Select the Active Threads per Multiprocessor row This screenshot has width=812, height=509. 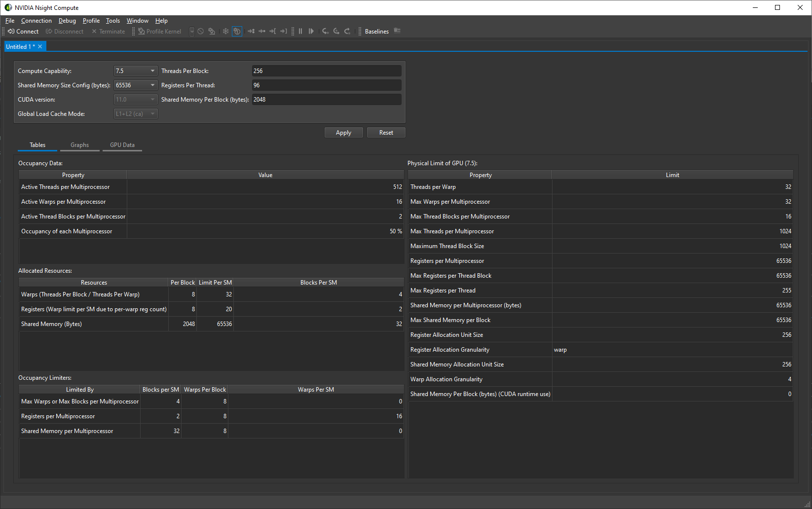(x=211, y=187)
